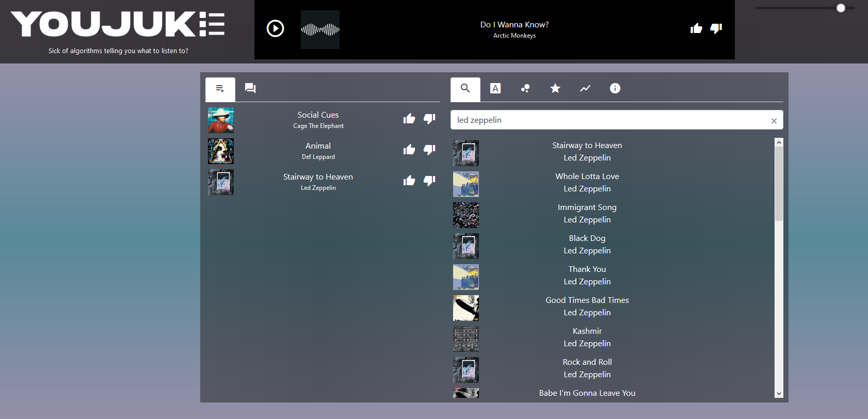Thumbs down the currently playing Arctic Monkeys song
The height and width of the screenshot is (419, 868).
[x=716, y=28]
